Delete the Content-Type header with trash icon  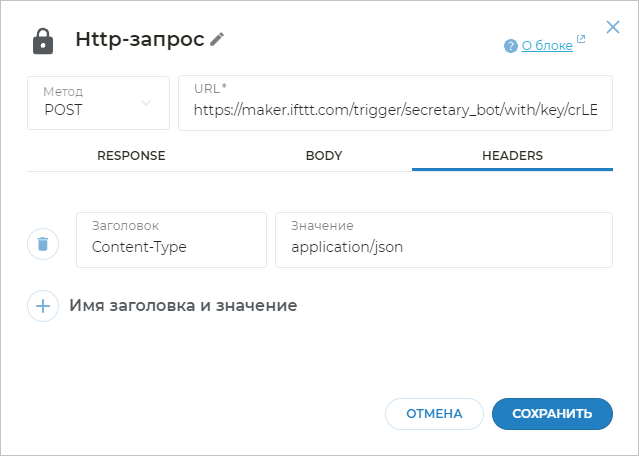pos(43,243)
